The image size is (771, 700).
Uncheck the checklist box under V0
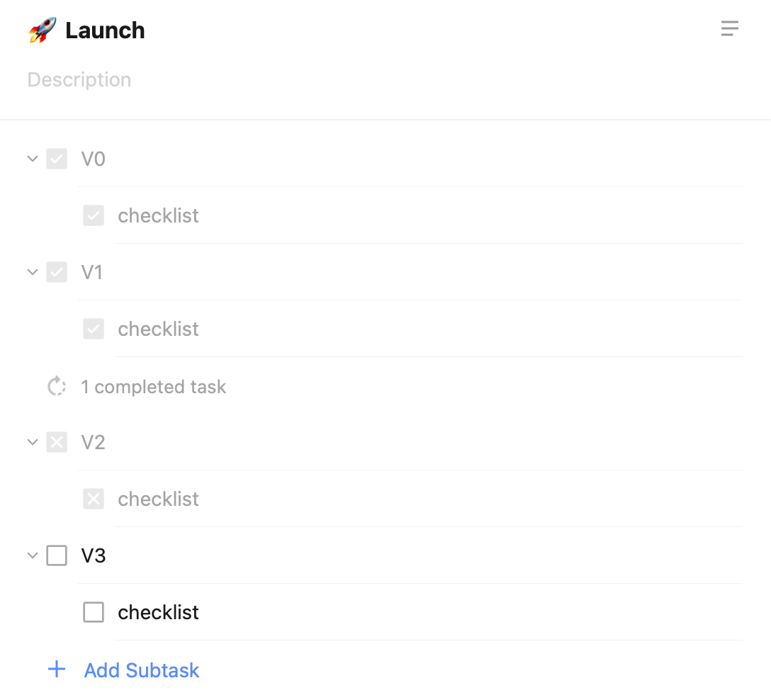point(94,215)
